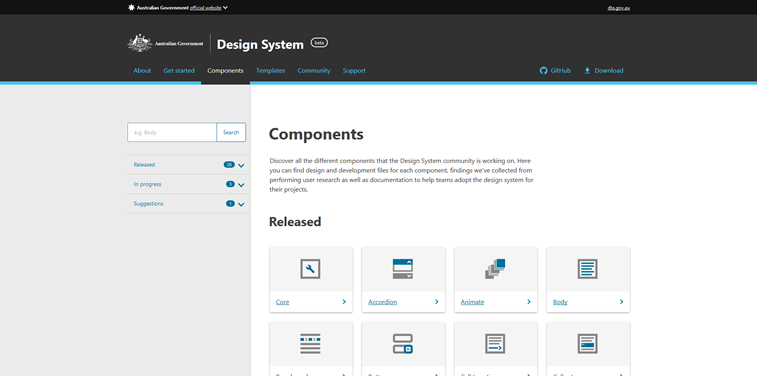The height and width of the screenshot is (376, 757).
Task: Open the Templates nav item
Action: tap(270, 70)
